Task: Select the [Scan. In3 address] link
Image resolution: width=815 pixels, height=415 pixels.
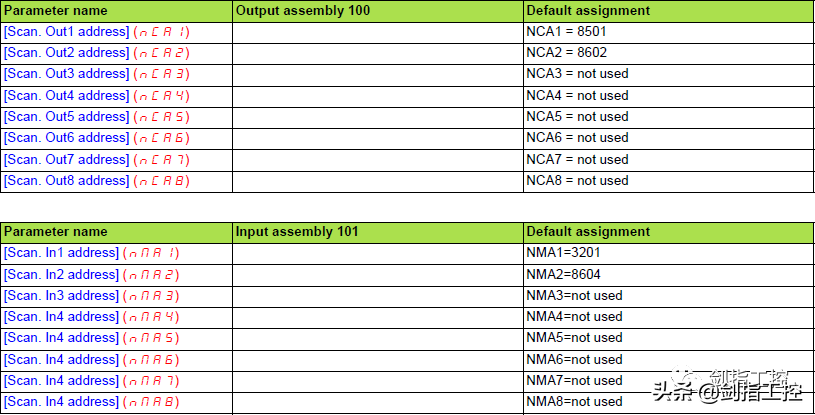Action: tap(61, 296)
